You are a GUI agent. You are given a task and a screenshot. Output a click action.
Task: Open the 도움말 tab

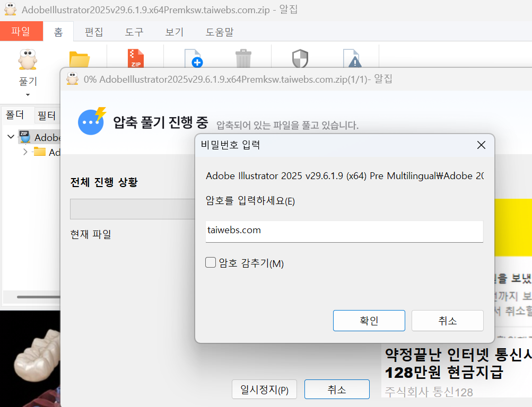pos(220,32)
